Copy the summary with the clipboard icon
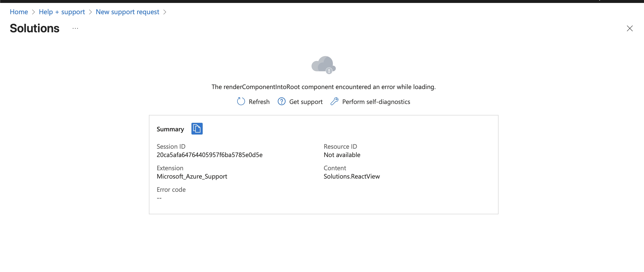 pyautogui.click(x=197, y=129)
